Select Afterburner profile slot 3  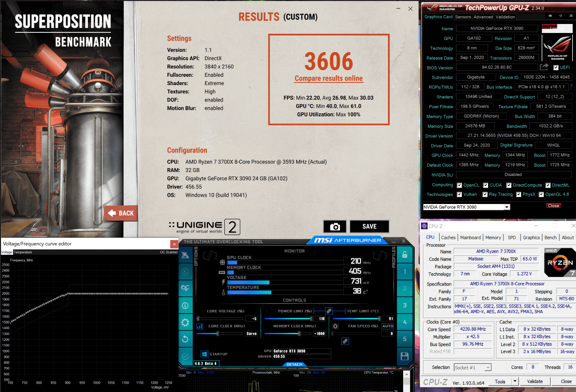(405, 305)
